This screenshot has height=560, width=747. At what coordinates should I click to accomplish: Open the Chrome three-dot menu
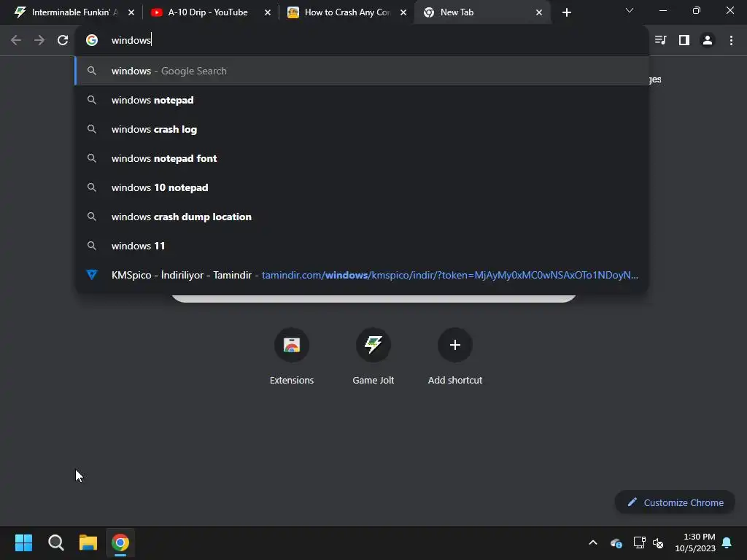pyautogui.click(x=731, y=40)
